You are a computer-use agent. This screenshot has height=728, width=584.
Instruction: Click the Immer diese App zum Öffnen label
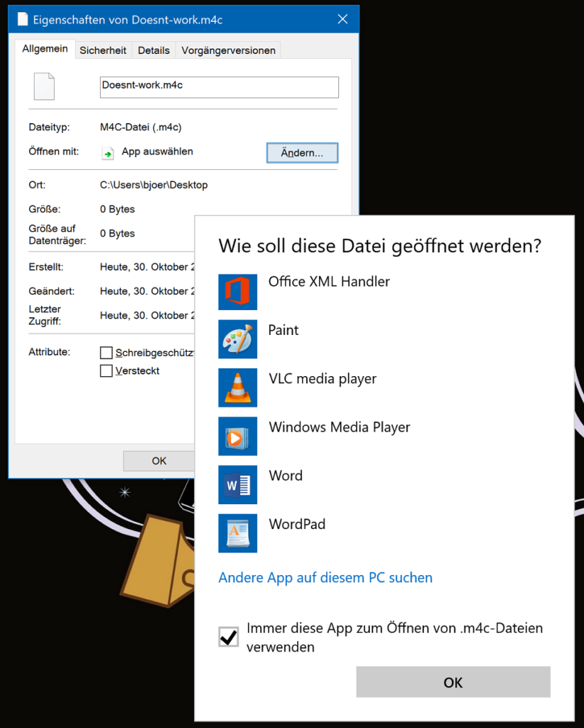pos(394,638)
